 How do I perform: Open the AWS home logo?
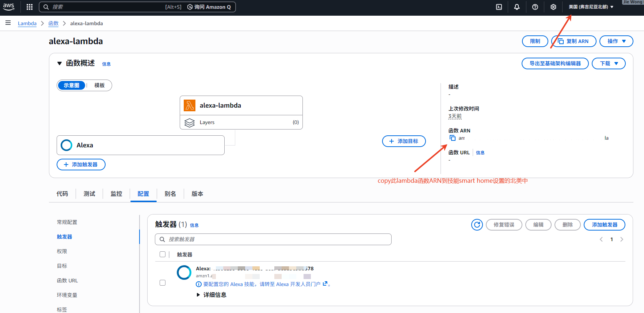point(9,7)
